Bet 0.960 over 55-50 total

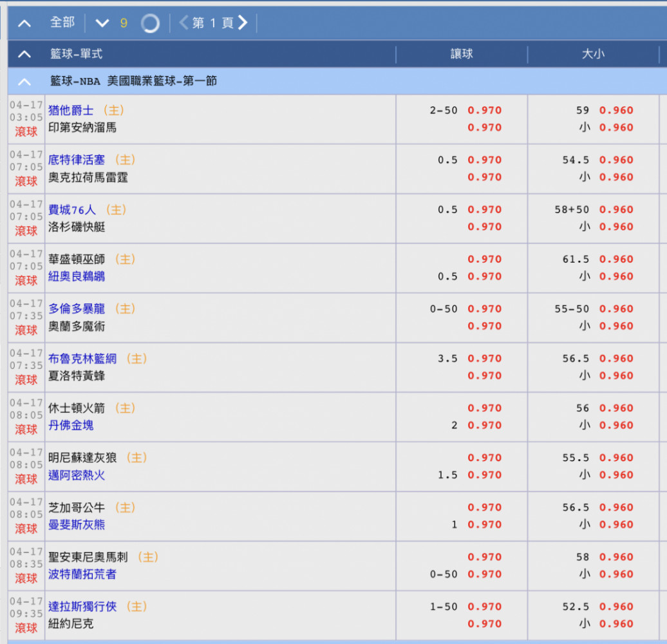click(616, 309)
